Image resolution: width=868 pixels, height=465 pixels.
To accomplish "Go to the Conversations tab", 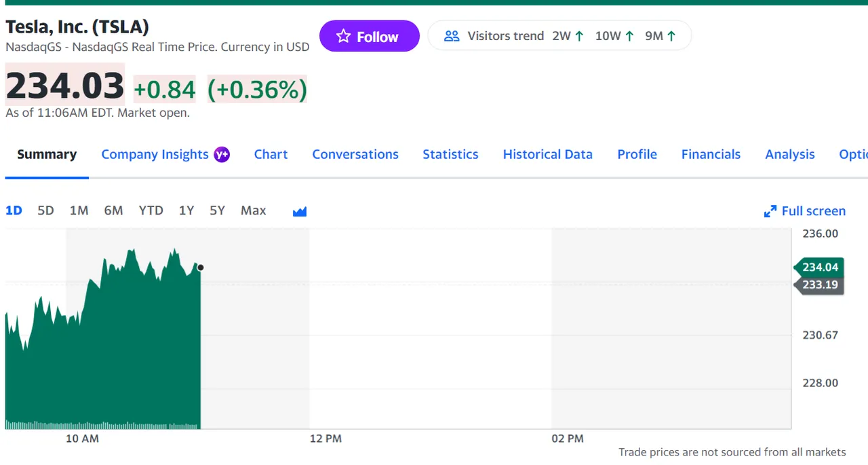I will click(355, 154).
